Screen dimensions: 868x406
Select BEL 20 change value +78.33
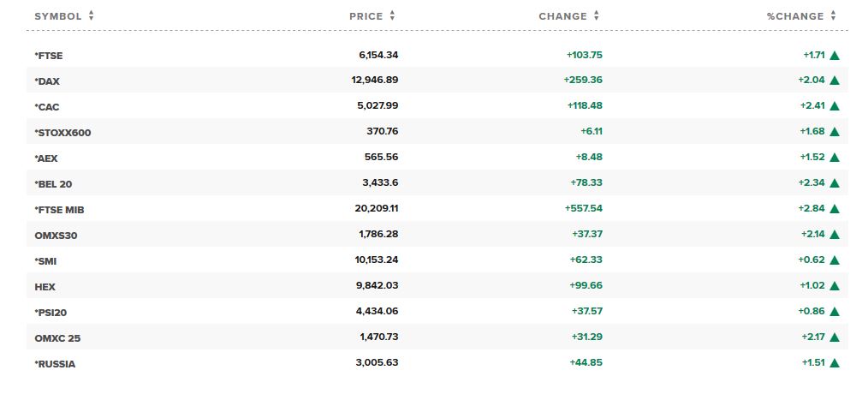point(586,182)
